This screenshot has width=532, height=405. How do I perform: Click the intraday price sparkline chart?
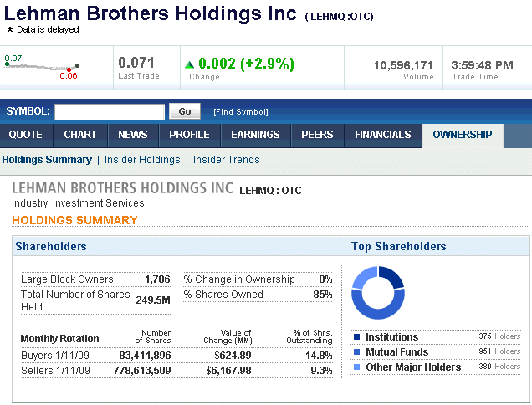(x=41, y=67)
